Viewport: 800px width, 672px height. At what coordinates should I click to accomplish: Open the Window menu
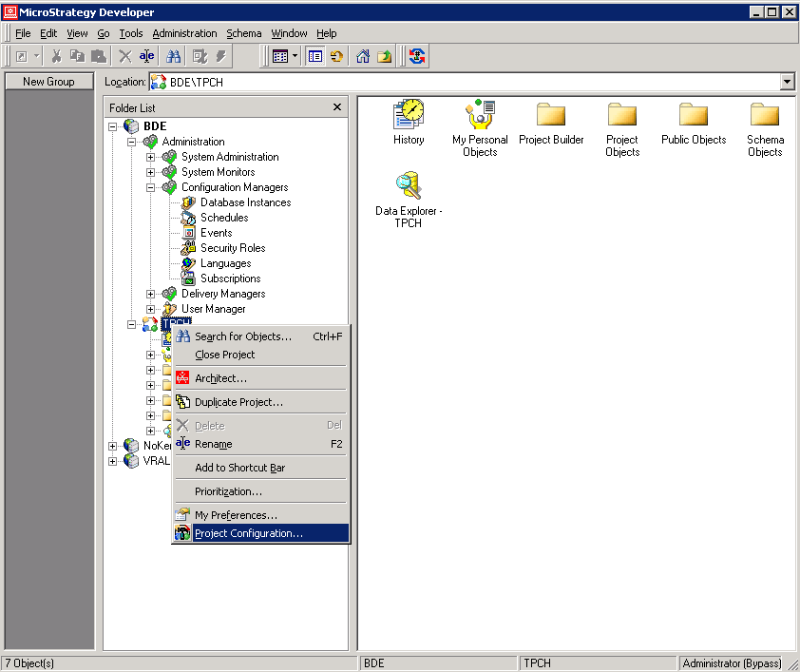289,33
